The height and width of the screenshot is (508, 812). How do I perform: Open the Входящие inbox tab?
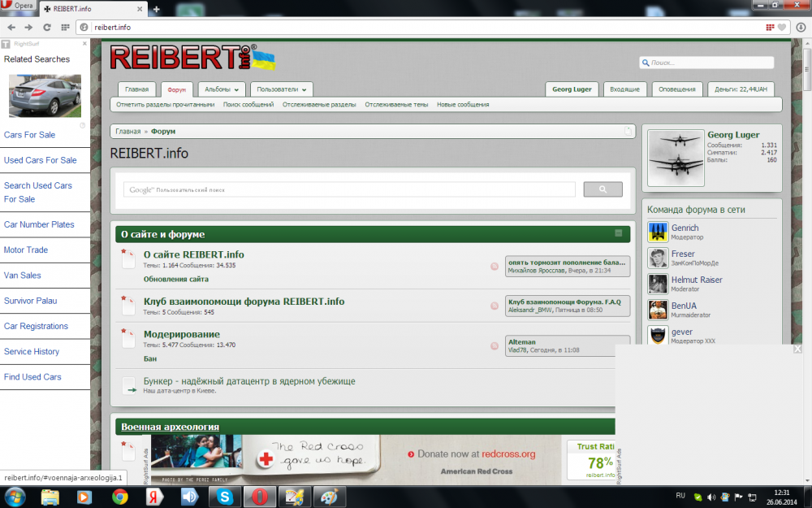coord(624,89)
